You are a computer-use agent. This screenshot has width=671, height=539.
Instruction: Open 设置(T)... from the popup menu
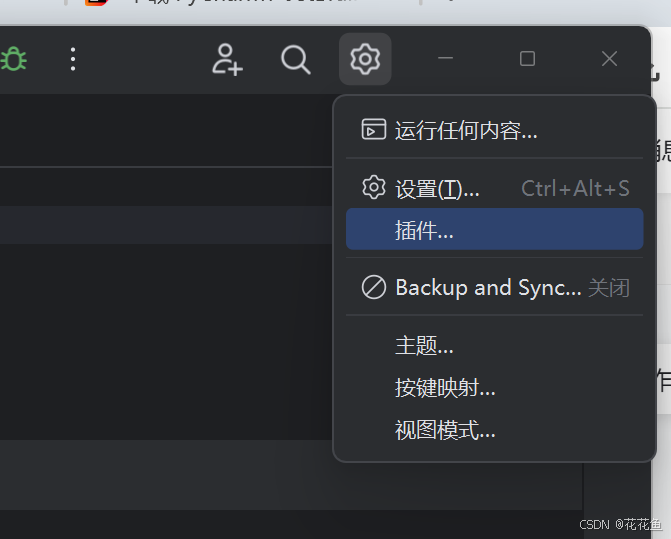click(x=494, y=188)
